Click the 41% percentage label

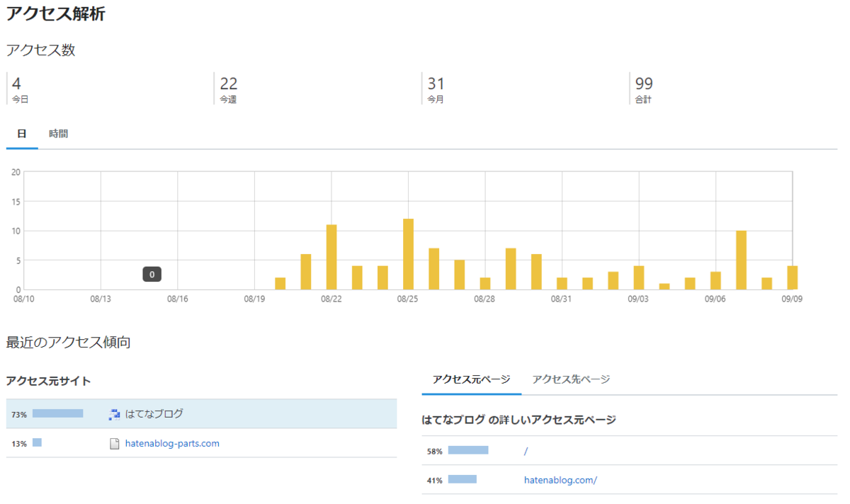point(435,481)
